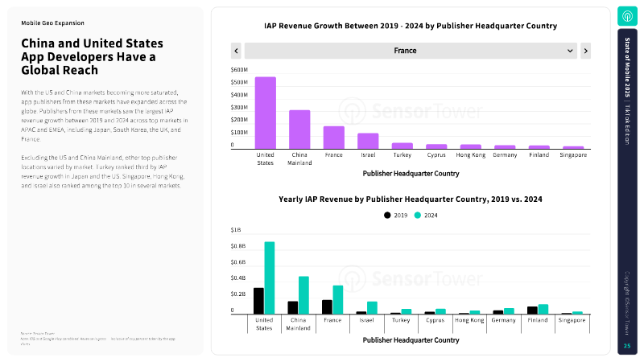The image size is (644, 362).
Task: Toggle the 2024 legend series
Action: pyautogui.click(x=427, y=216)
